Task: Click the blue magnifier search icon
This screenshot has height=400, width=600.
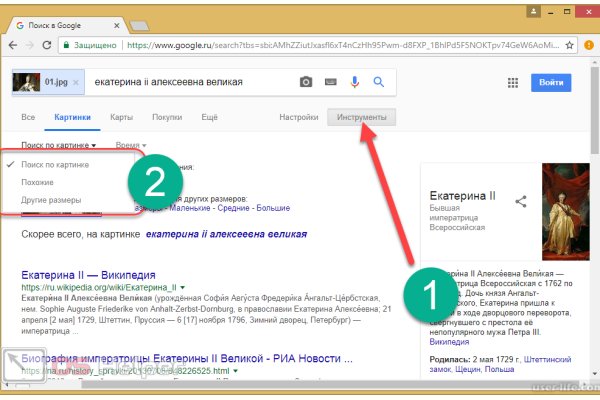Action: click(378, 82)
